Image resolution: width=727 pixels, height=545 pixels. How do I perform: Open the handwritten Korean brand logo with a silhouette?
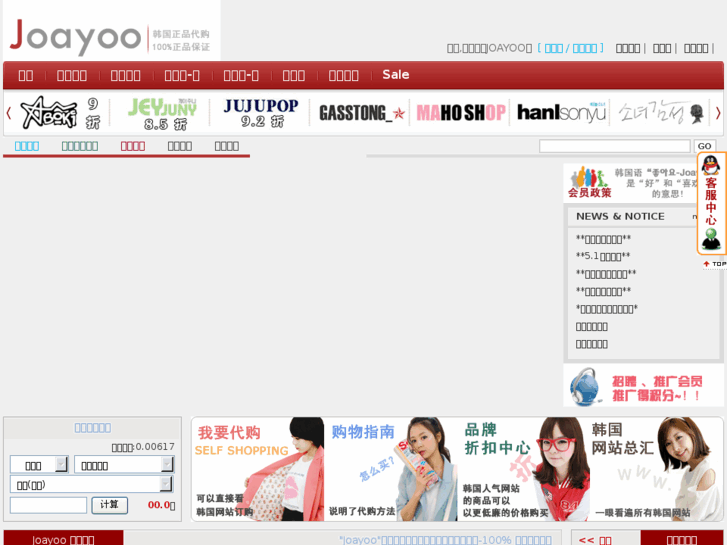pos(661,113)
